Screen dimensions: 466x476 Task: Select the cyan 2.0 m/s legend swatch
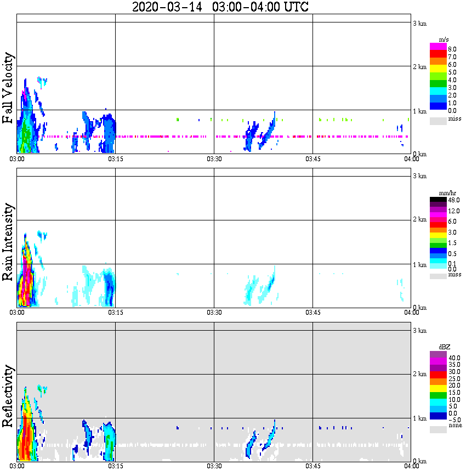pyautogui.click(x=438, y=91)
